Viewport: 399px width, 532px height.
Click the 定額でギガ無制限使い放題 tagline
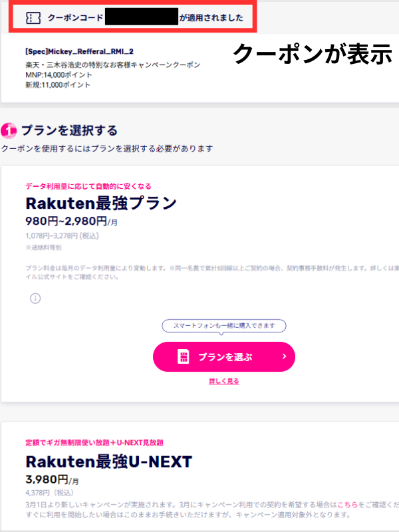tap(94, 442)
